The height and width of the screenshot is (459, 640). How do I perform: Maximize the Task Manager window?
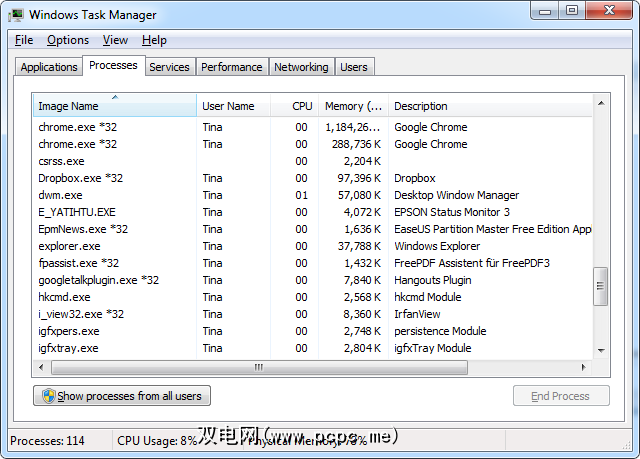point(572,11)
